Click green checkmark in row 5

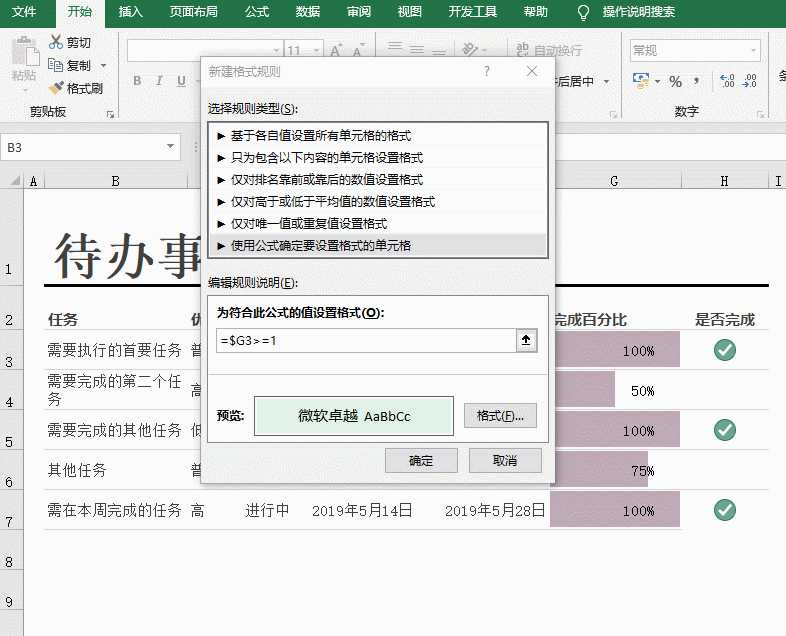tap(725, 430)
